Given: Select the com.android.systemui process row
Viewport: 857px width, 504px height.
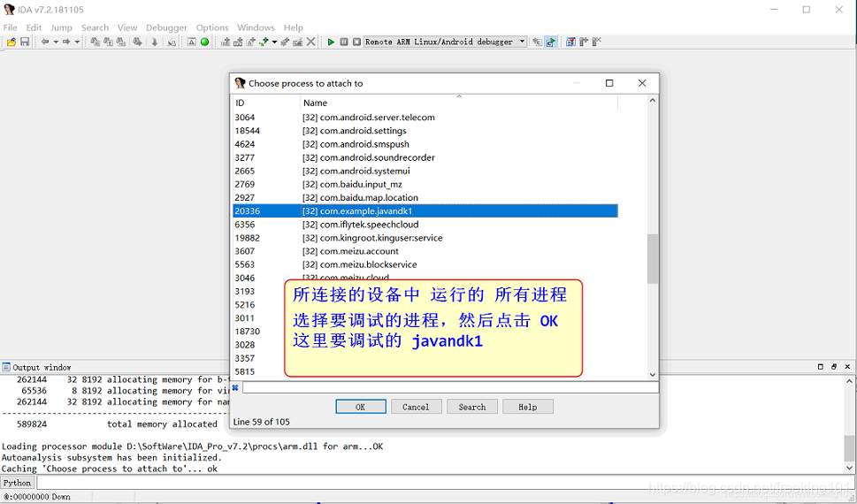Looking at the screenshot, I should [x=425, y=172].
